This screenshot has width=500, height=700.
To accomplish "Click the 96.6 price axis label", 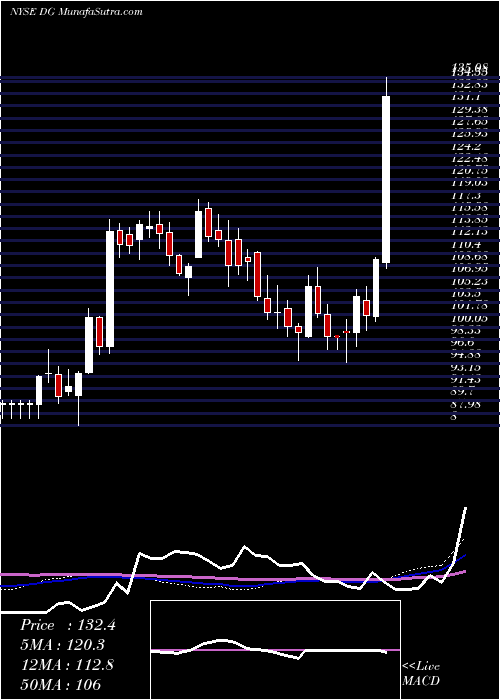I will (x=463, y=343).
